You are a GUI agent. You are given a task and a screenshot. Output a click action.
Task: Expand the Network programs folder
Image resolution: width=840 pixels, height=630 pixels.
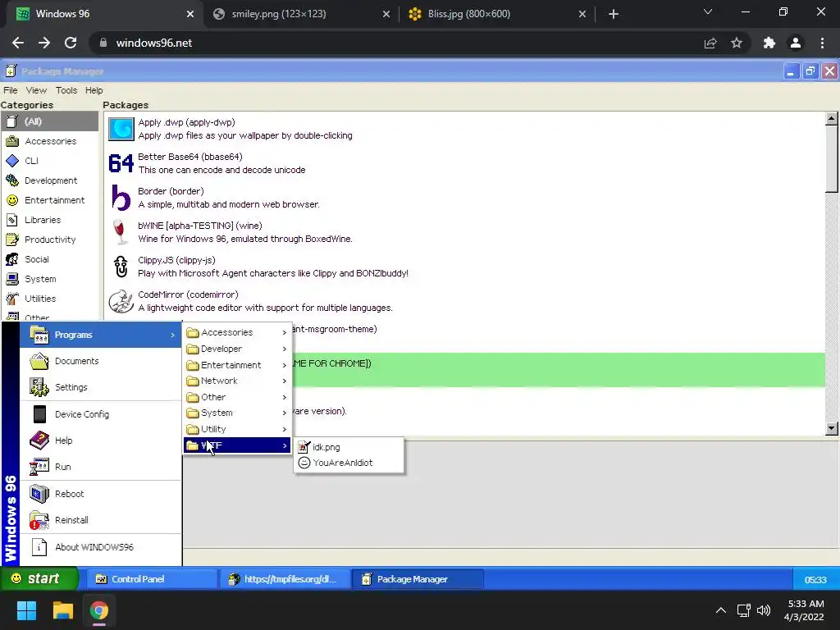237,381
